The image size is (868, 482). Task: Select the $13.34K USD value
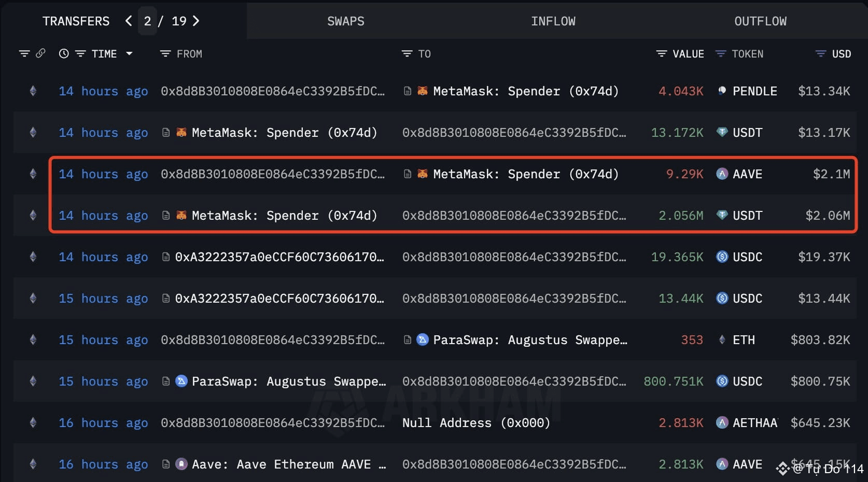tap(824, 91)
